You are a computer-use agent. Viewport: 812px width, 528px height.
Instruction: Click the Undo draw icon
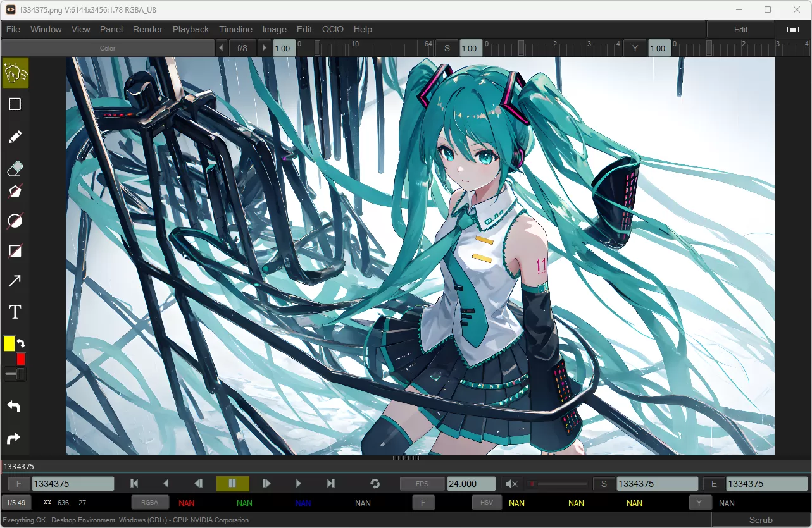[15, 406]
